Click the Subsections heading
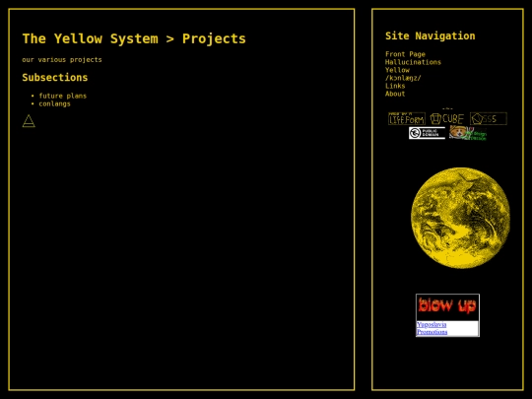The height and width of the screenshot is (399, 532). [x=55, y=78]
